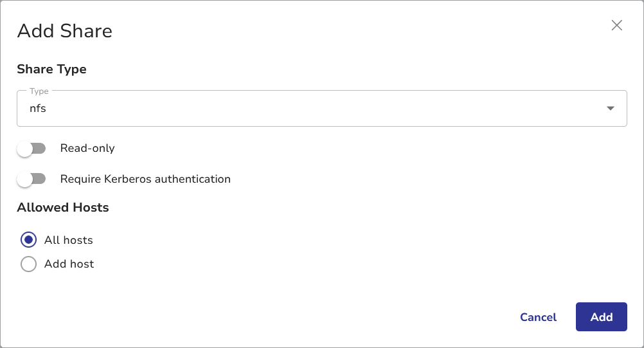Screen dimensions: 644x348
Task: Click the "Require Kerberos authentication" label text
Action: pyautogui.click(x=145, y=179)
